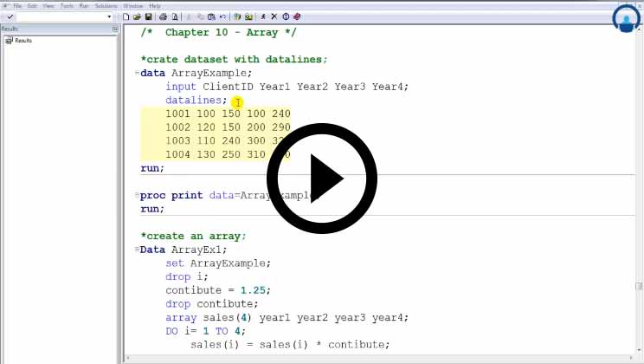This screenshot has width=644, height=364.
Task: Open the command box dropdown arrow
Action: (x=109, y=16)
